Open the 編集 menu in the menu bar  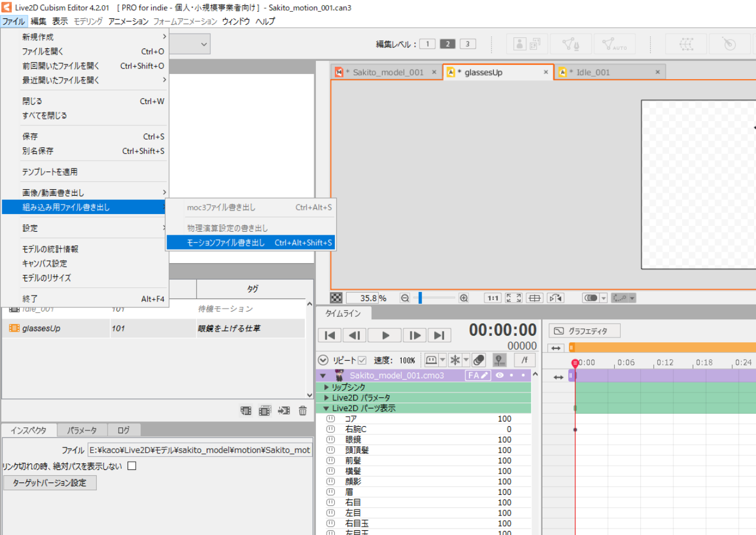coord(38,21)
